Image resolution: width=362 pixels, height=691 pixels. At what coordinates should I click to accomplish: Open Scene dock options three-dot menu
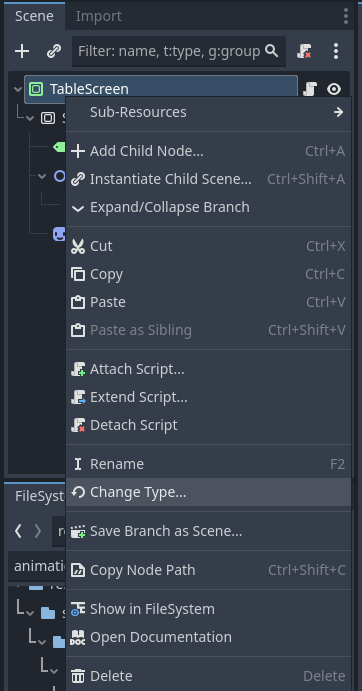click(346, 16)
